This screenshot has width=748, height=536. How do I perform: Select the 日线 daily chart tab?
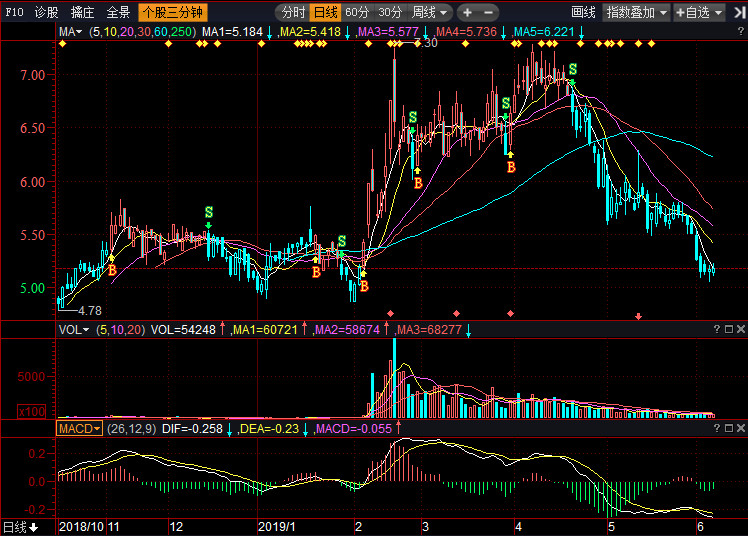[x=325, y=12]
